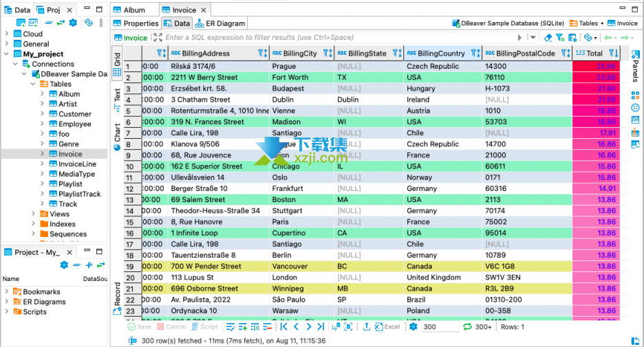
Task: Switch to Text presentation mode
Action: pyautogui.click(x=117, y=100)
